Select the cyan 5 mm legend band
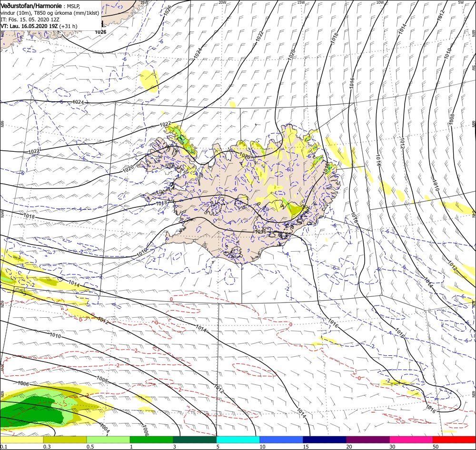Image resolution: width=476 pixels, height=450 pixels. pos(238,440)
